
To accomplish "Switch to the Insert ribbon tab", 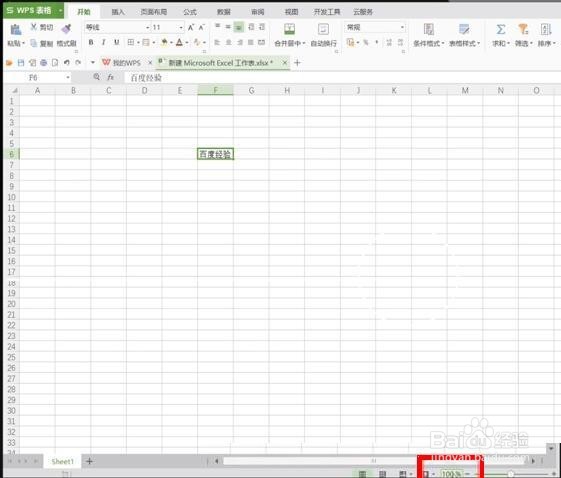I will pyautogui.click(x=118, y=12).
